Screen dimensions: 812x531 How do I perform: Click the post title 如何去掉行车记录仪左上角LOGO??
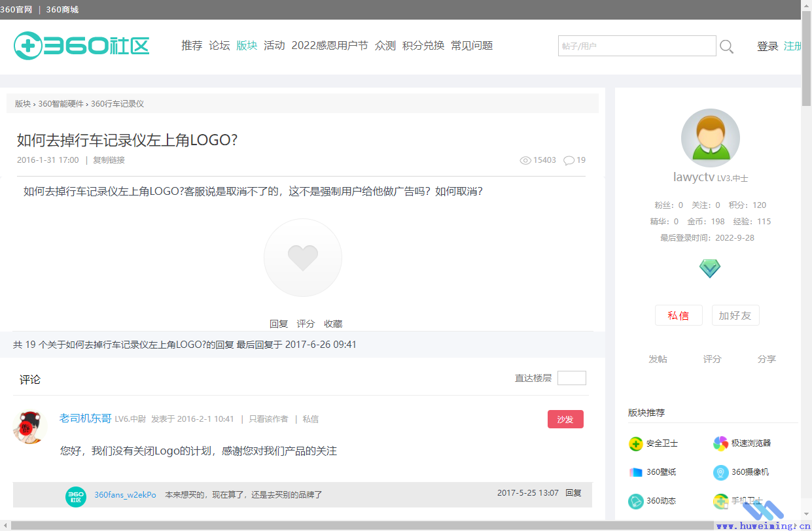tap(127, 140)
